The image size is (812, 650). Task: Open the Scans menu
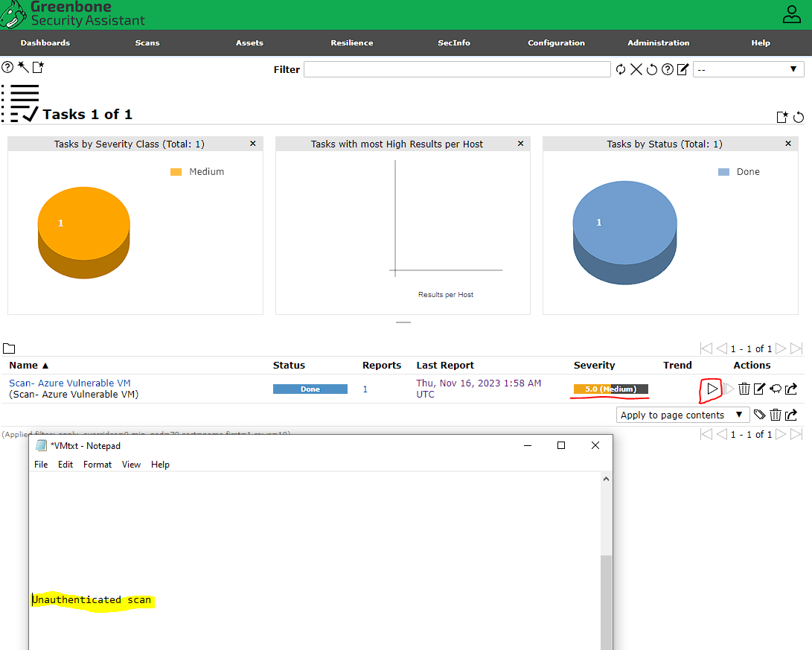click(147, 43)
